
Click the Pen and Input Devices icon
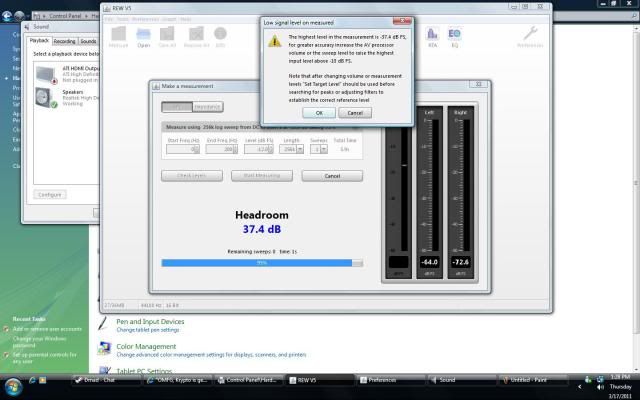[x=104, y=323]
